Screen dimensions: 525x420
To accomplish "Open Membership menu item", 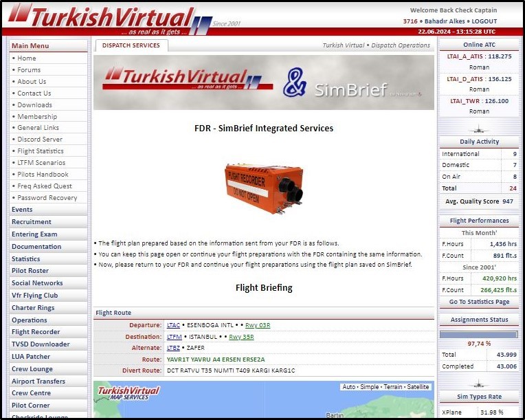I will point(37,117).
